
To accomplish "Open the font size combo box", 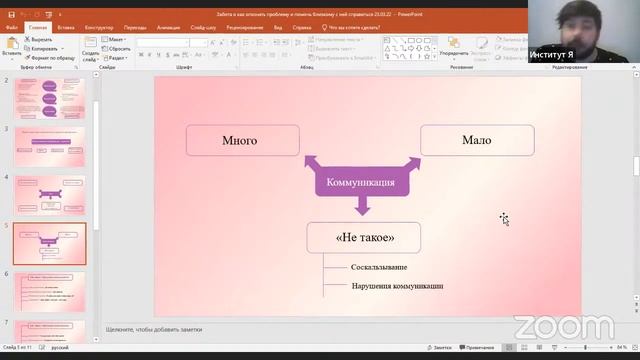I will [x=199, y=42].
